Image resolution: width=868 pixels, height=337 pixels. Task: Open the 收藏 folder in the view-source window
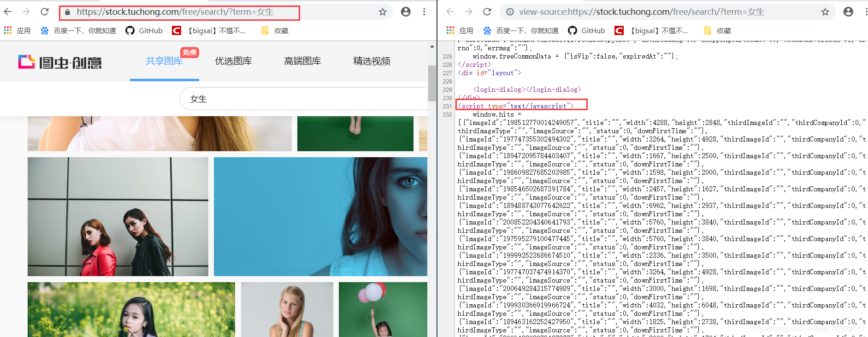tap(717, 30)
